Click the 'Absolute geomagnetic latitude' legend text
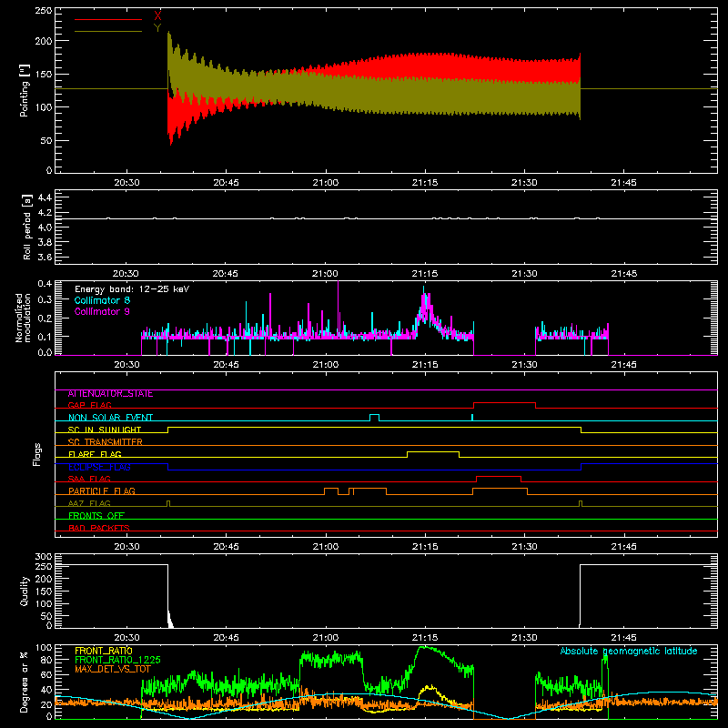The height and width of the screenshot is (728, 728). tap(629, 651)
